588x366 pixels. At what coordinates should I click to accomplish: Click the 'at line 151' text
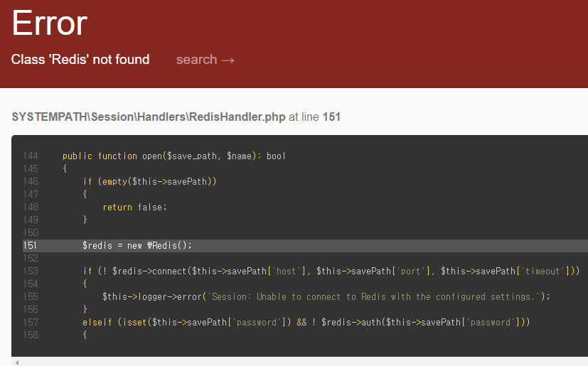[x=314, y=117]
